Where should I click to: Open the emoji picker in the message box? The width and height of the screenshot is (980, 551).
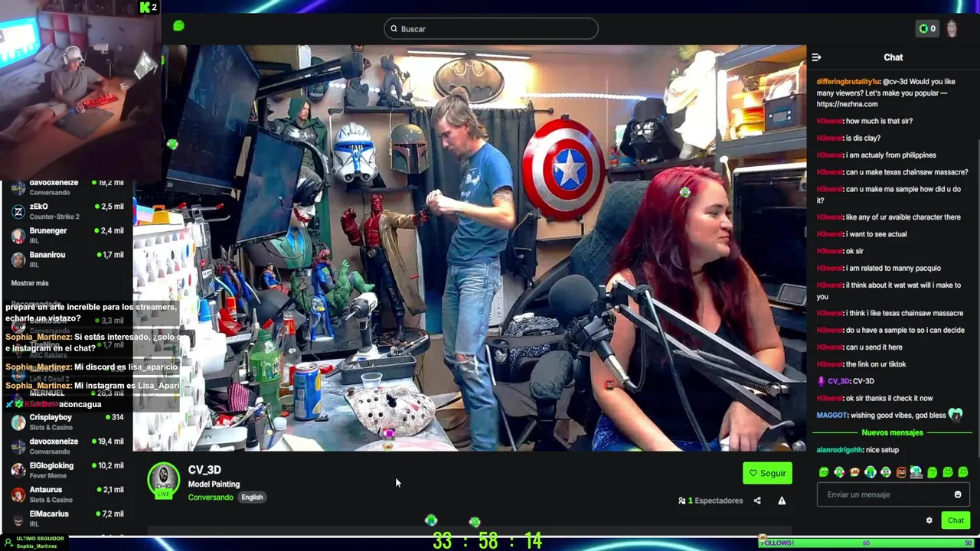click(958, 494)
